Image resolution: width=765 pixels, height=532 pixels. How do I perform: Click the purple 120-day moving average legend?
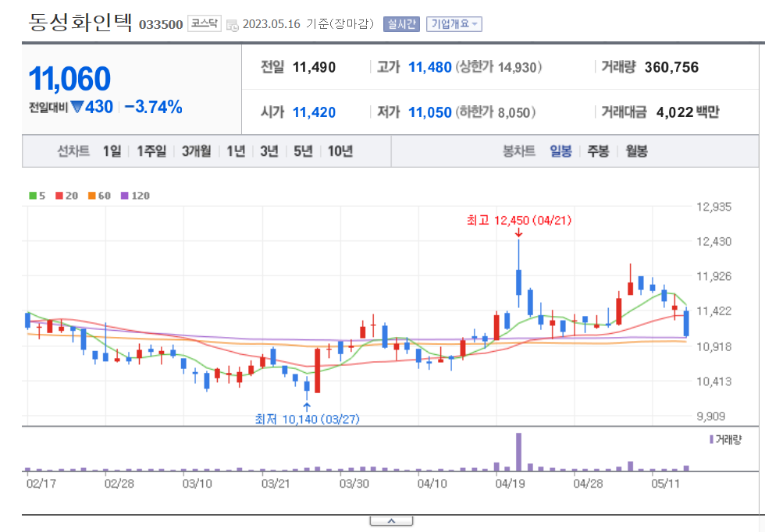click(135, 196)
